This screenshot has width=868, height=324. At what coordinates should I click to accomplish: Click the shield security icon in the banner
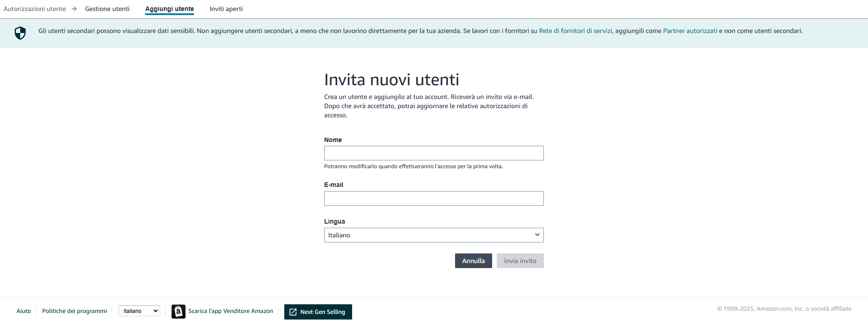click(x=20, y=33)
